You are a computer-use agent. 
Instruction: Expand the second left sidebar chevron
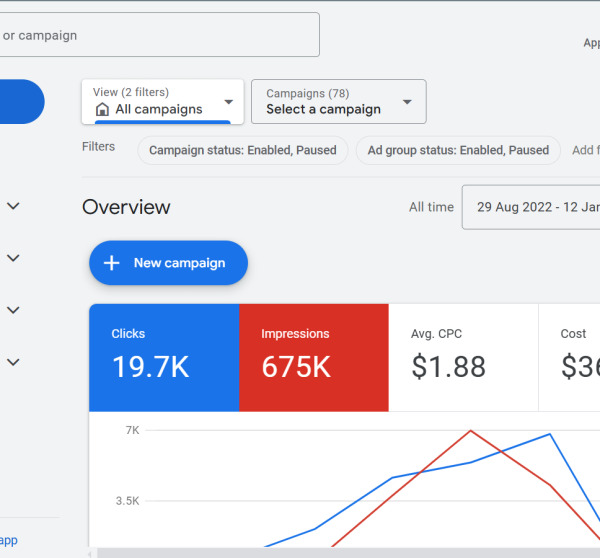coord(14,258)
